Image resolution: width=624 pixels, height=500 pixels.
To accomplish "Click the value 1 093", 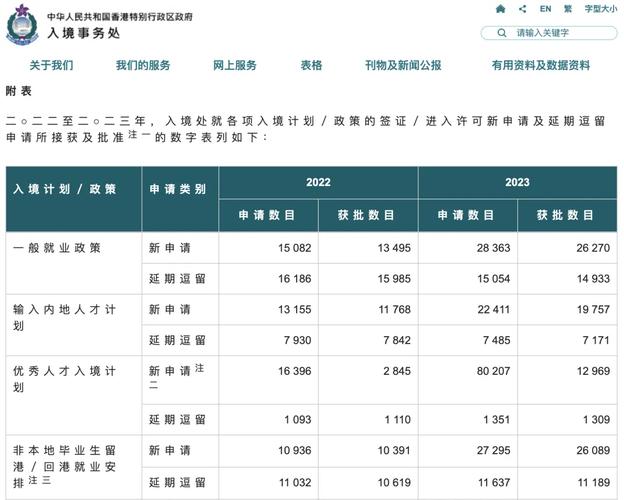I will coord(298,420).
